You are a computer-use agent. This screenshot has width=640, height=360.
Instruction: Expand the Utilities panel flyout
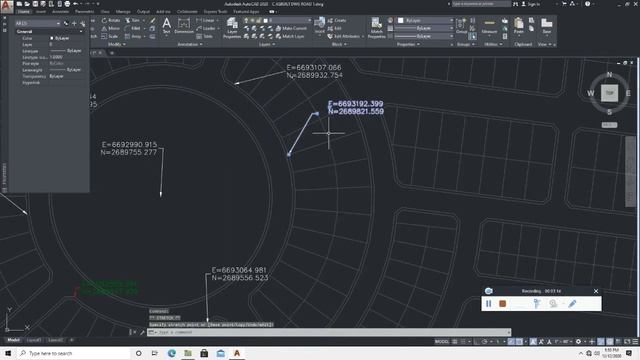click(x=493, y=44)
